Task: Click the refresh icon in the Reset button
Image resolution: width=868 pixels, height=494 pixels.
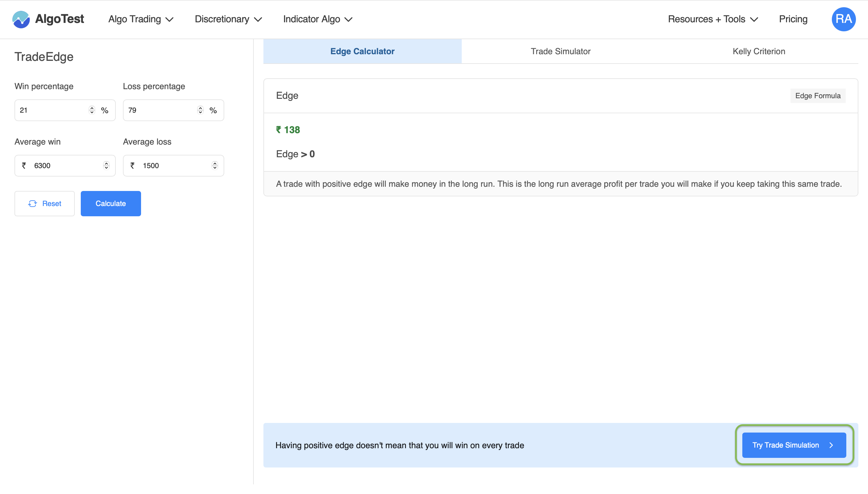Action: 33,204
